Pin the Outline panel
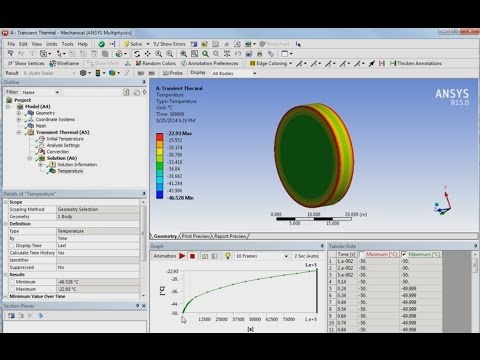This screenshot has width=480, height=360. [144, 82]
